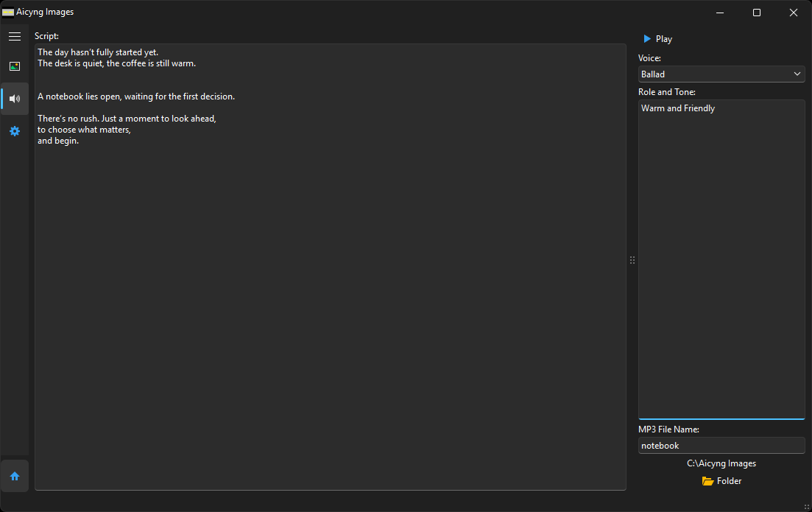
Task: Click the script line about the notebook
Action: coord(136,97)
